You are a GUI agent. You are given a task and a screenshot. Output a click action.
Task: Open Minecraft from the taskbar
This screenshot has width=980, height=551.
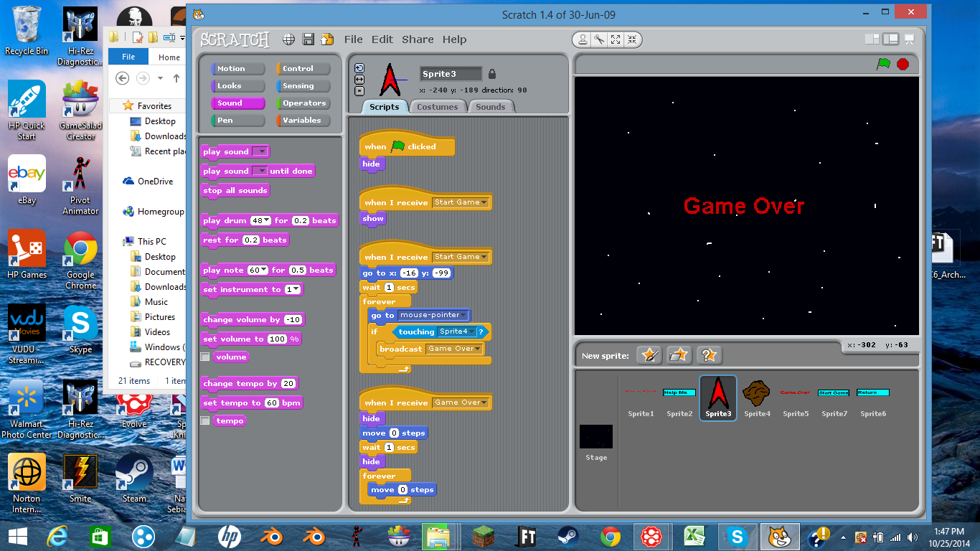click(x=484, y=536)
